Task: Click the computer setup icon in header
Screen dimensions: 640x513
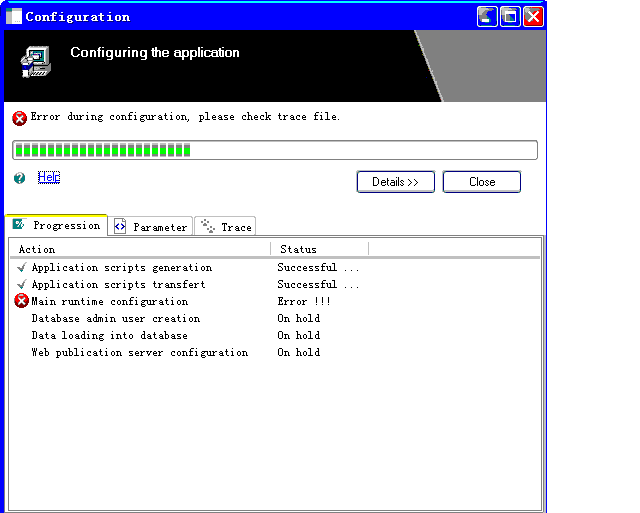Action: pos(35,62)
